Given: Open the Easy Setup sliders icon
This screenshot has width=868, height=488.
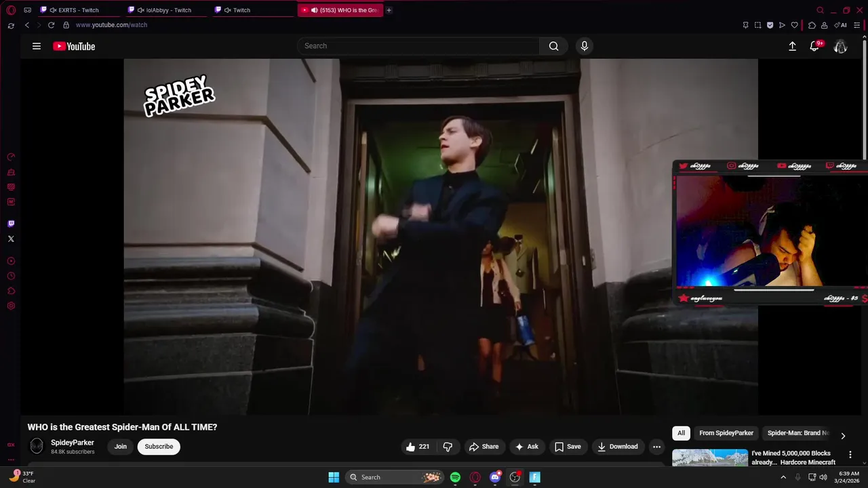Looking at the screenshot, I should click(857, 25).
